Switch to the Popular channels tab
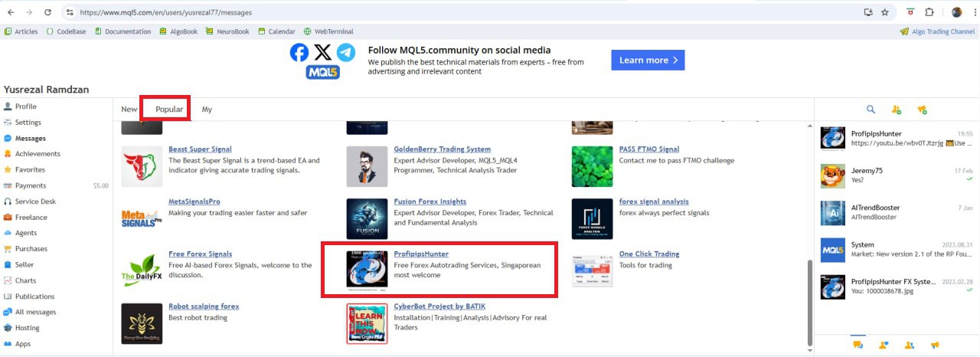980x357 pixels. click(169, 110)
